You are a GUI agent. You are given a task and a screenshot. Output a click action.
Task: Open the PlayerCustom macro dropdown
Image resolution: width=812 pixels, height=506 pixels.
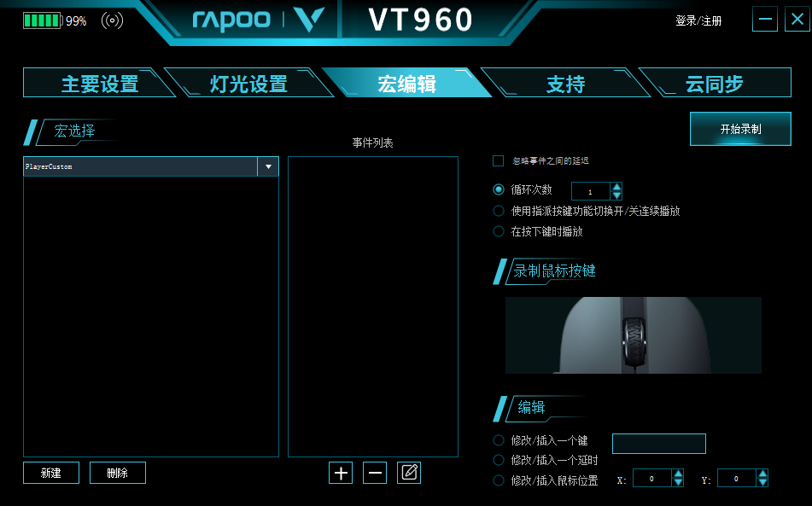coord(268,166)
